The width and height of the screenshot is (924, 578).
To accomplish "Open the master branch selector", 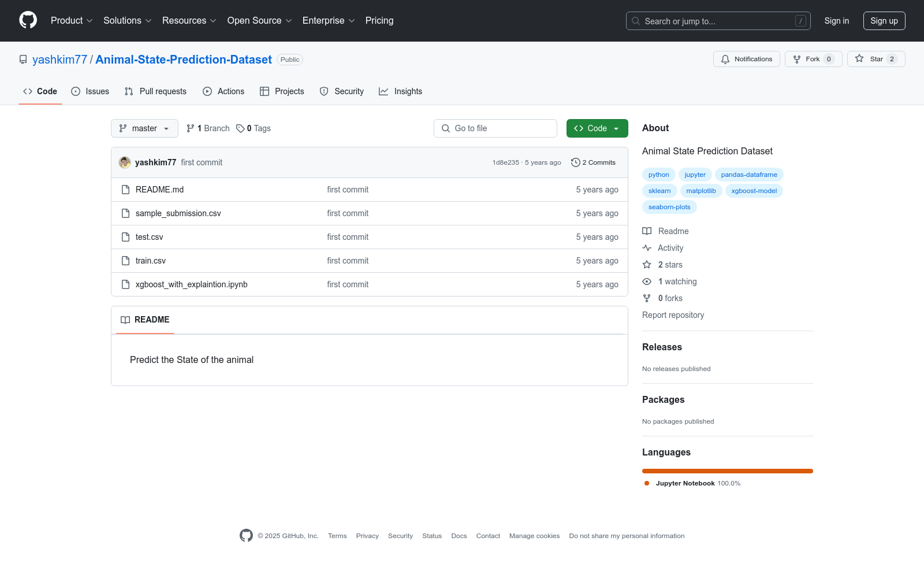I will (144, 128).
